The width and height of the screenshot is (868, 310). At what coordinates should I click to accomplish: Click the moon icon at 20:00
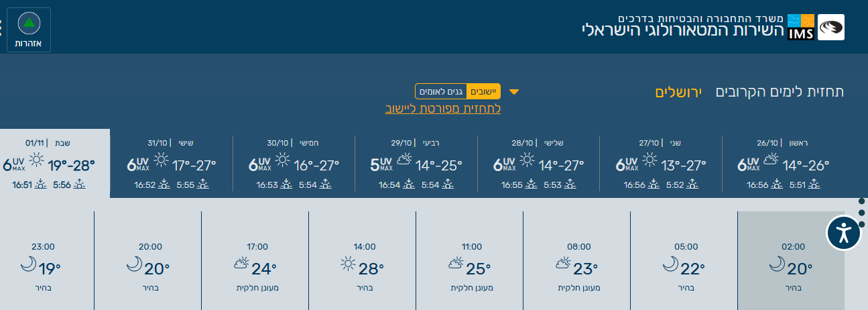[x=134, y=264]
